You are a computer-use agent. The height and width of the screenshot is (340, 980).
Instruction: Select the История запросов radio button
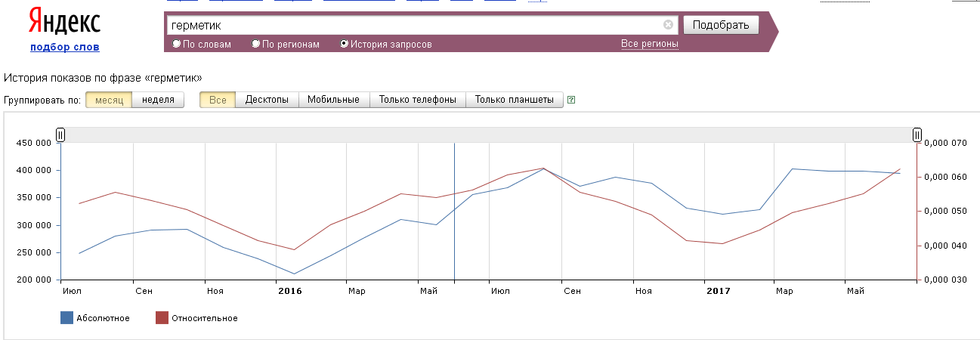click(345, 44)
